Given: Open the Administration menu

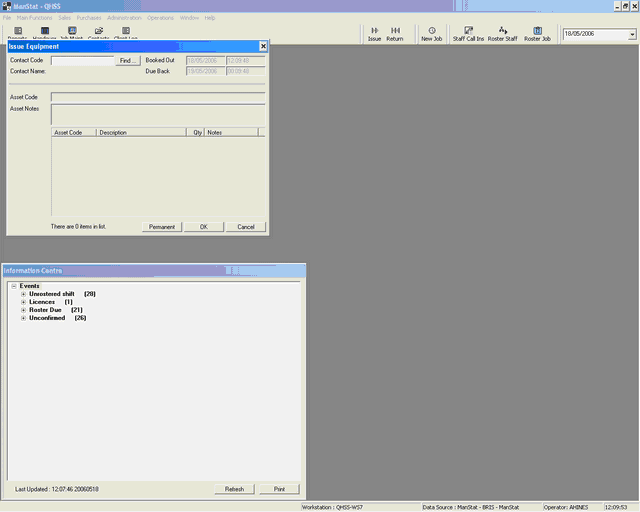Looking at the screenshot, I should click(x=124, y=18).
